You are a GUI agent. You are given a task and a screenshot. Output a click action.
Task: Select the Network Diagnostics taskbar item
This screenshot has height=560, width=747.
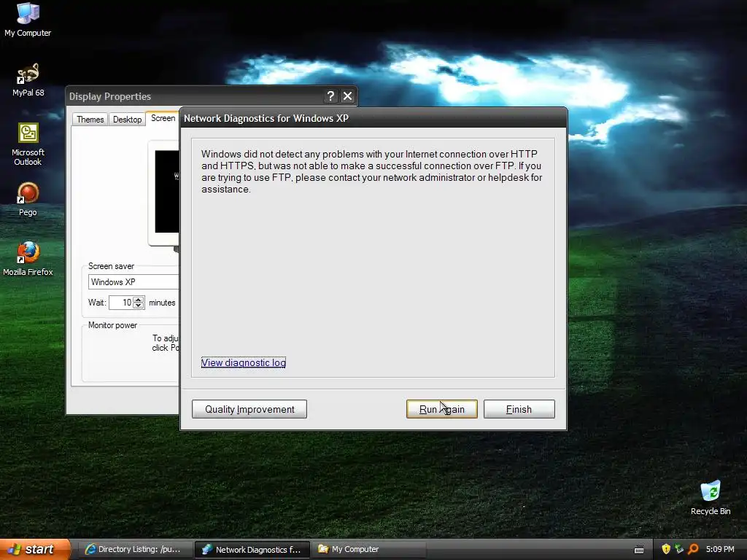pos(252,550)
